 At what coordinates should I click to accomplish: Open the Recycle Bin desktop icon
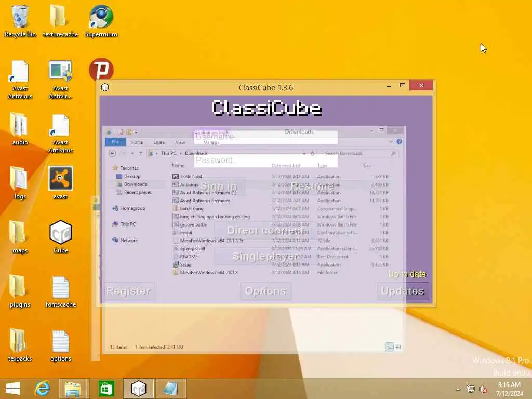click(20, 21)
